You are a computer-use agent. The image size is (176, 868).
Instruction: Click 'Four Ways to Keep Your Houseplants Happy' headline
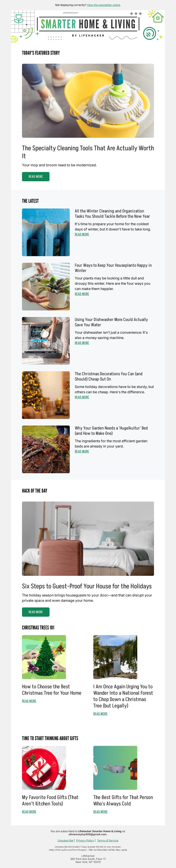tap(113, 268)
